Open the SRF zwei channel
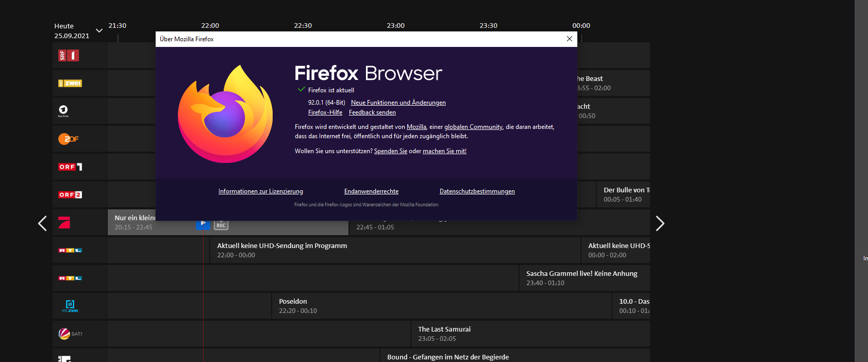The height and width of the screenshot is (362, 868). pos(70,84)
